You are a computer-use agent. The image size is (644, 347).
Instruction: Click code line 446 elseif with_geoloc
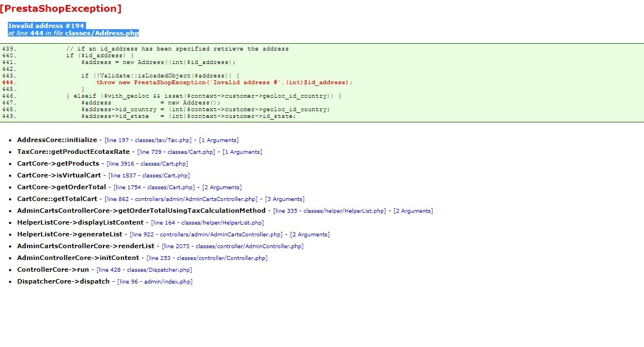[x=204, y=96]
